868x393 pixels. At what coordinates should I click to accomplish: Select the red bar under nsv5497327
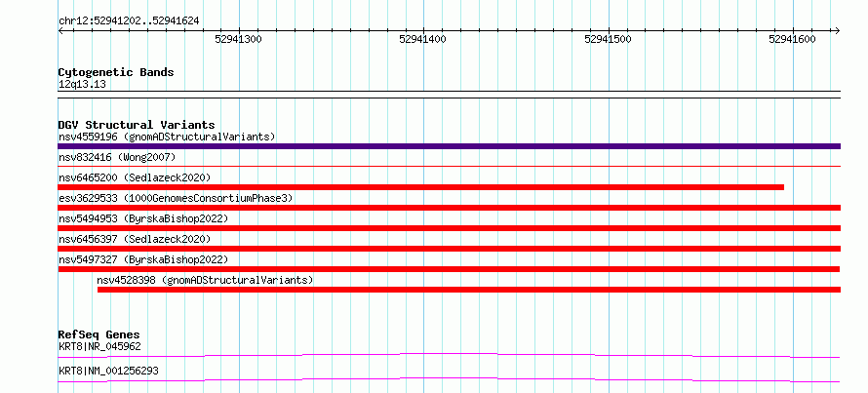[449, 269]
